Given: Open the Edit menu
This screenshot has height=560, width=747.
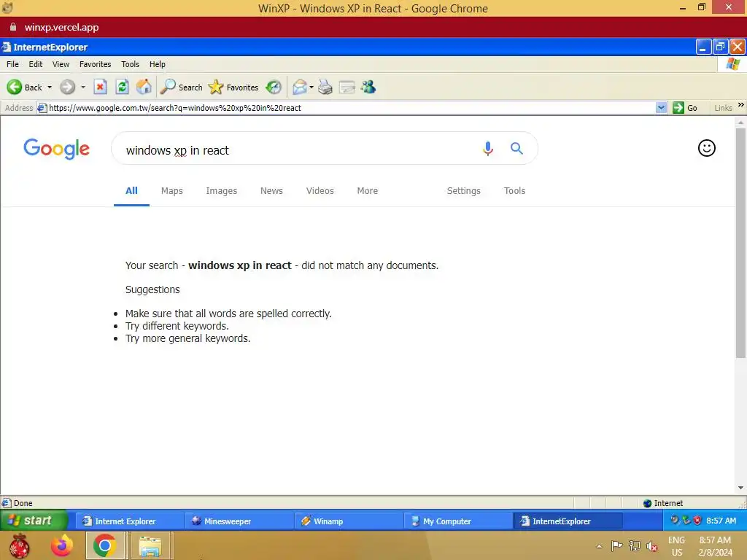Looking at the screenshot, I should [x=35, y=64].
